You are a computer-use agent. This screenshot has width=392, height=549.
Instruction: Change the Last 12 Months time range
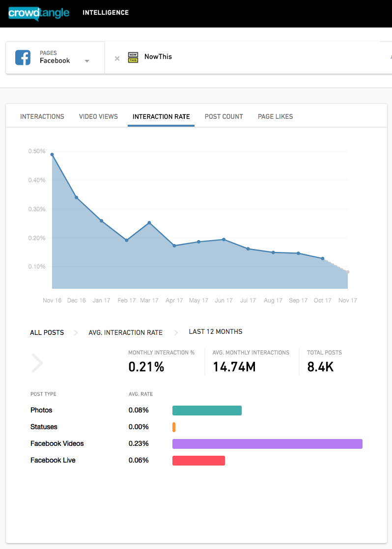(216, 331)
